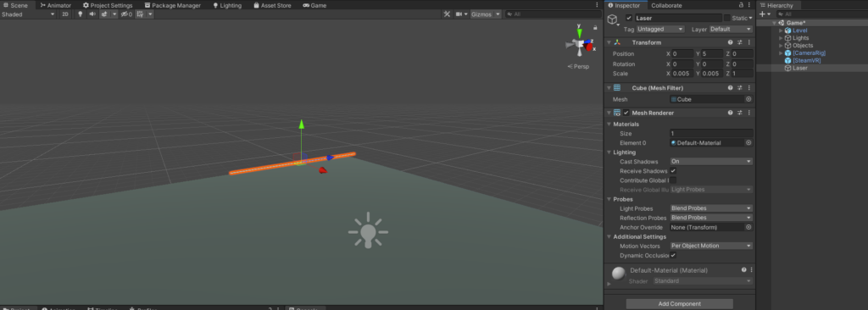The height and width of the screenshot is (310, 868).
Task: Open Transform preset selector icon
Action: pos(739,42)
